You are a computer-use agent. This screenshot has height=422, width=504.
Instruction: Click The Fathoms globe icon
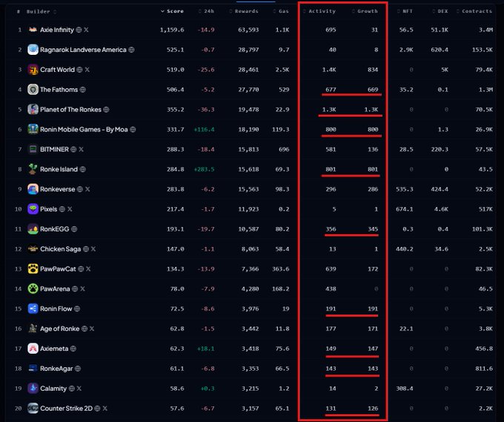pos(82,90)
